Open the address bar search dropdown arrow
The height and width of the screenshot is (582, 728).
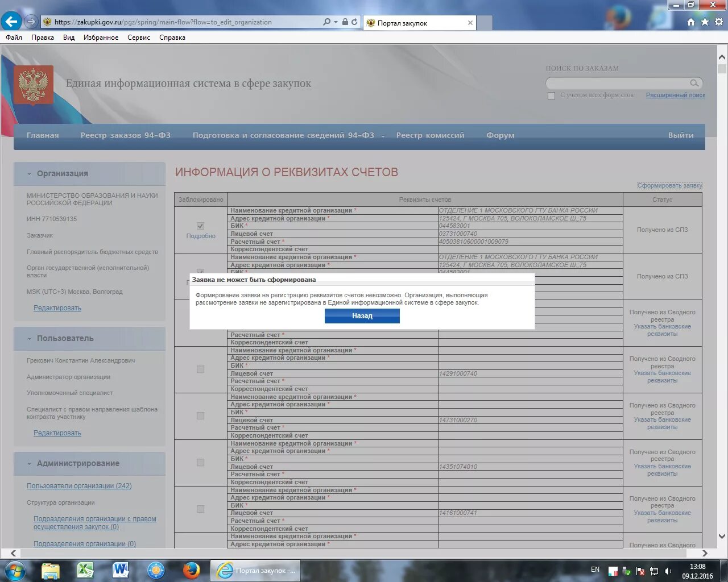[336, 22]
